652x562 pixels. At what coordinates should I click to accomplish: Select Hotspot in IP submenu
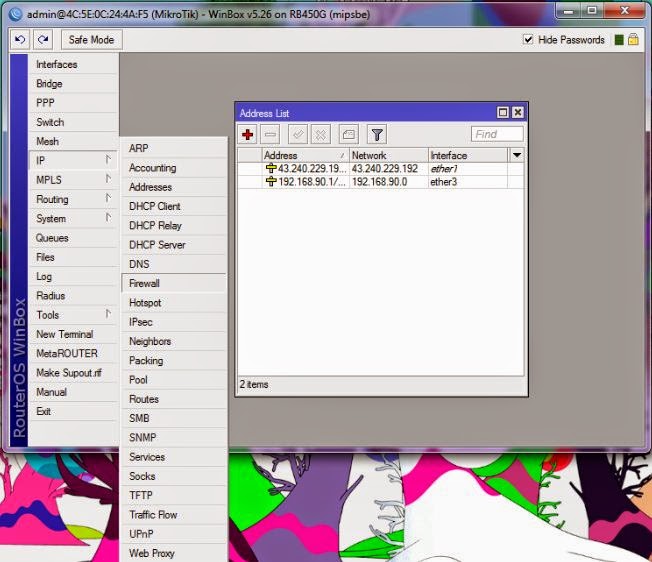[174, 303]
